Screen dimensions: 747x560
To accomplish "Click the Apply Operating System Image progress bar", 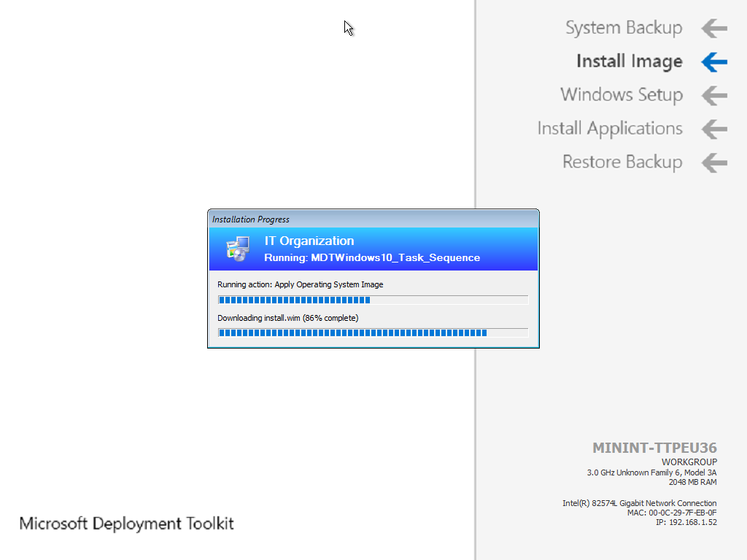I will click(373, 300).
